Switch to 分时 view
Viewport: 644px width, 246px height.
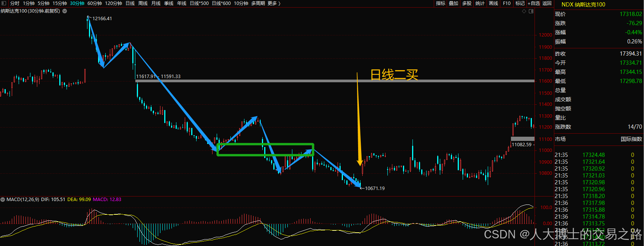[x=15, y=3]
